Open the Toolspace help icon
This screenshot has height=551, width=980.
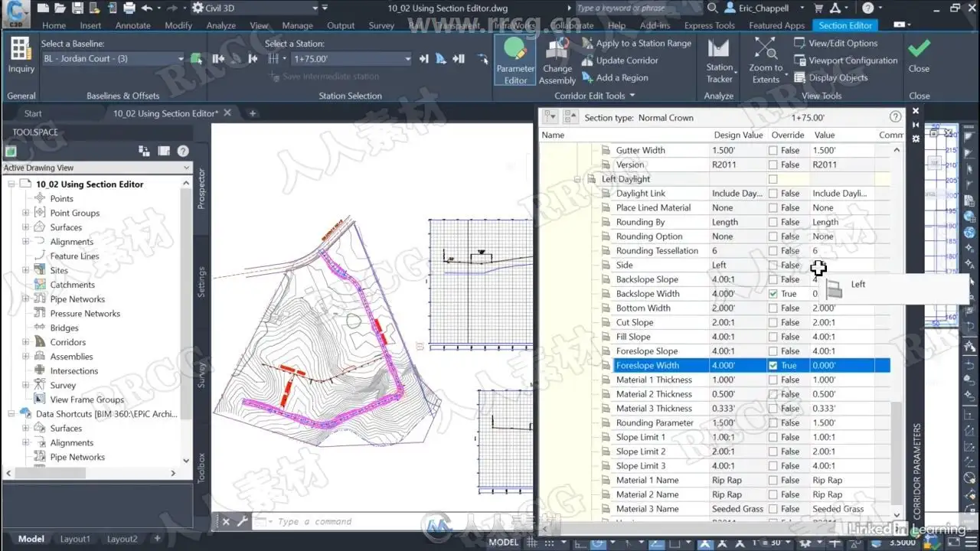[x=183, y=151]
